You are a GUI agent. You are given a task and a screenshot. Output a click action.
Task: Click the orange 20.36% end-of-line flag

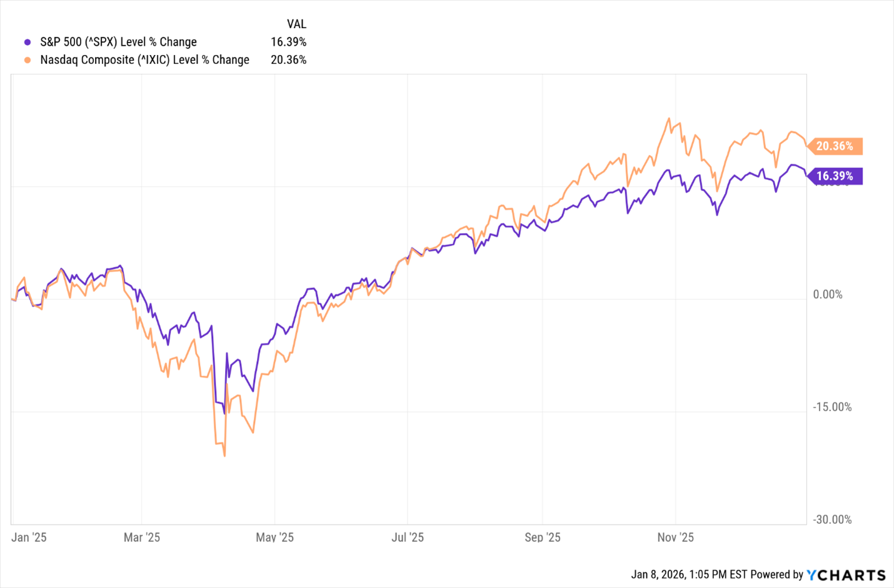[834, 146]
